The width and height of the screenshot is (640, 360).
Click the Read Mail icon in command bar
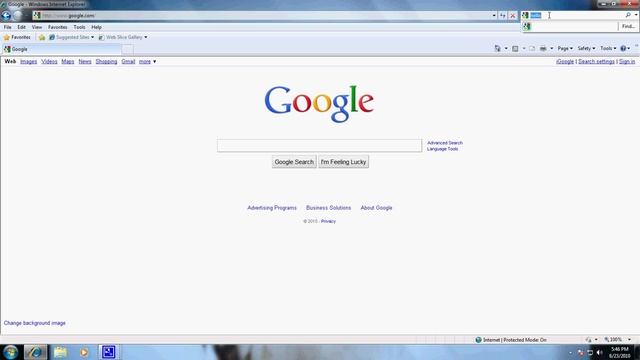tap(532, 49)
